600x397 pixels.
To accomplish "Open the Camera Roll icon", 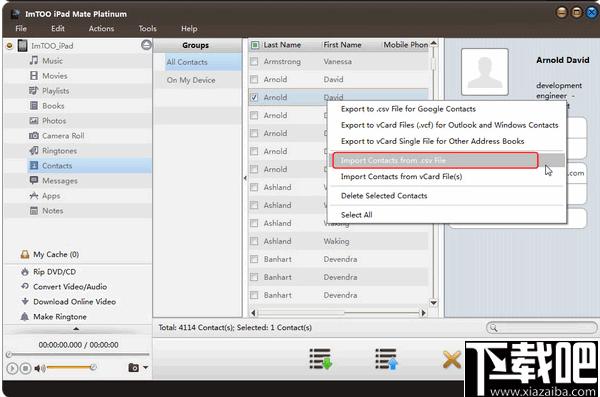I will coord(34,136).
